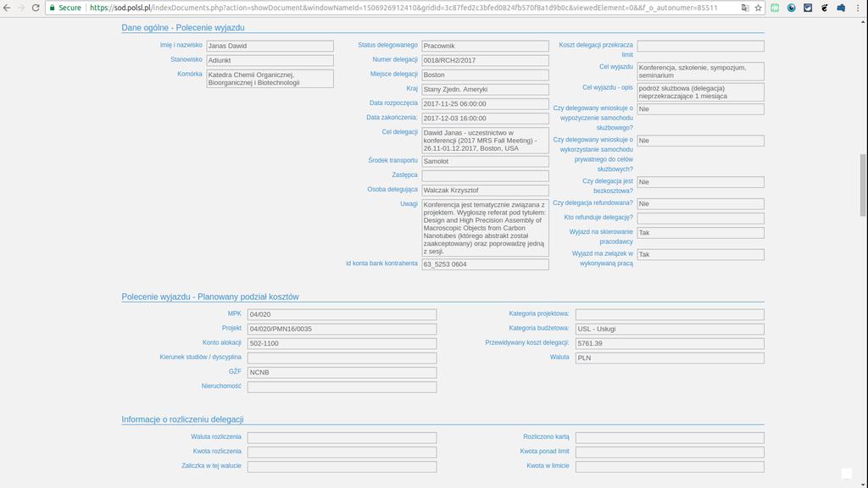Click the Waluta field PLN
This screenshot has width=868, height=488.
tap(670, 358)
